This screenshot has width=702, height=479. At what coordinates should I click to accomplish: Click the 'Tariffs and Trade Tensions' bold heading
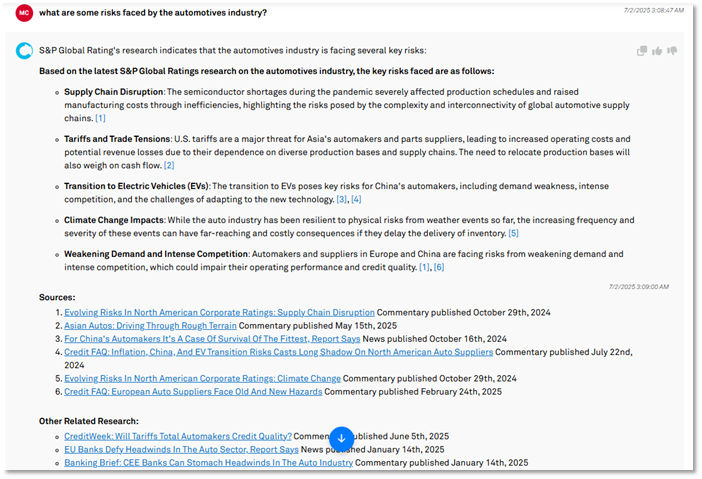[117, 139]
